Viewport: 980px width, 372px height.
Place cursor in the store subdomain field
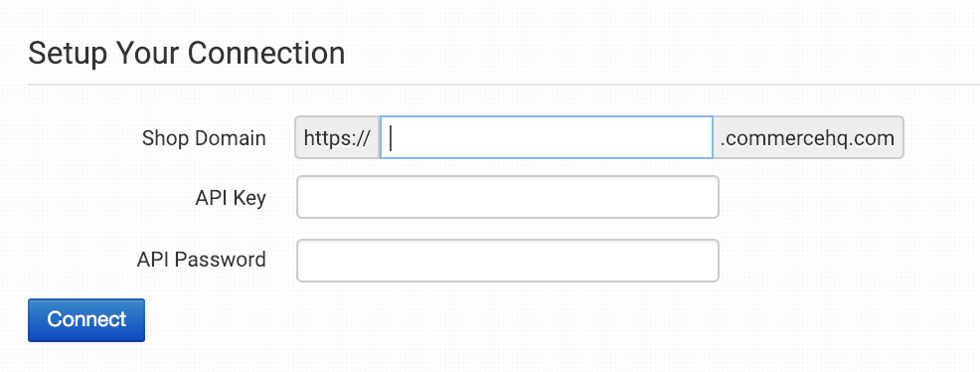[547, 137]
